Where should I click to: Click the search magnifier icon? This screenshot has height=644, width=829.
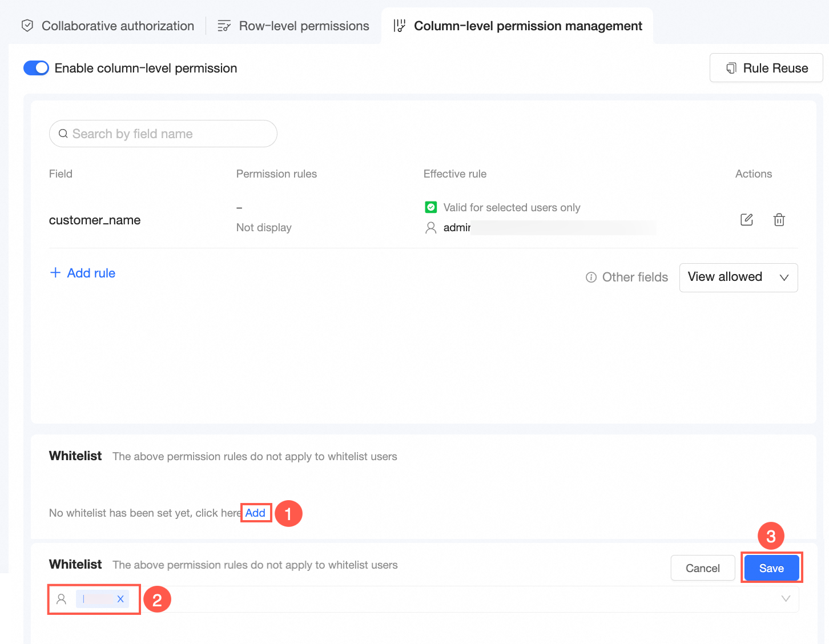click(63, 134)
